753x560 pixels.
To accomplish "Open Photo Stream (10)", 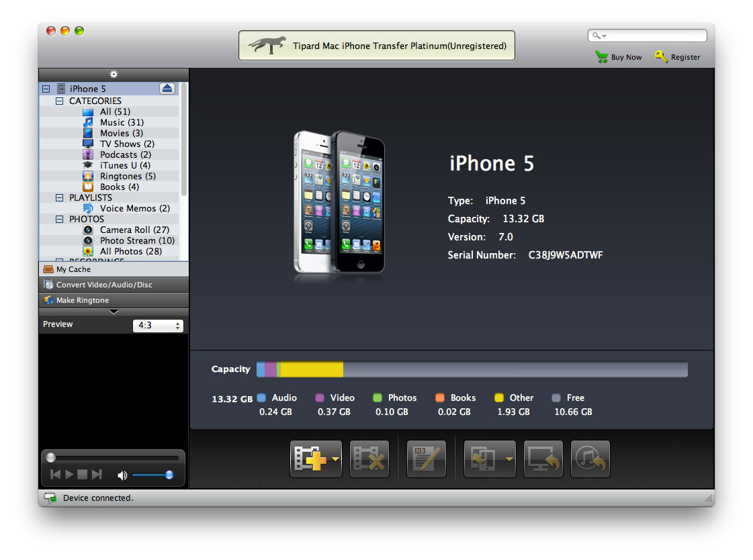I will (137, 240).
